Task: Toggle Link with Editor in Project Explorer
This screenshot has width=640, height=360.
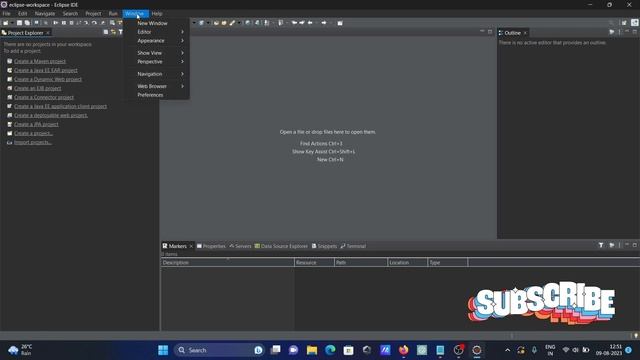Action: click(x=113, y=32)
